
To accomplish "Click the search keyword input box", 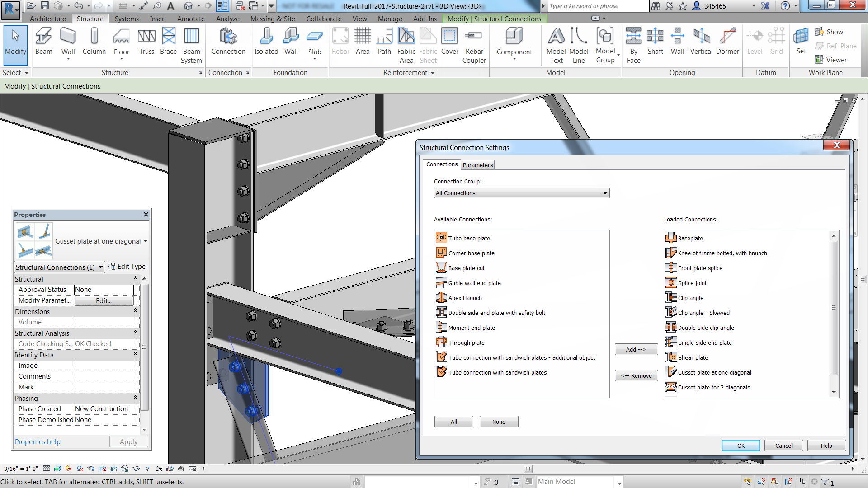I will (x=598, y=6).
